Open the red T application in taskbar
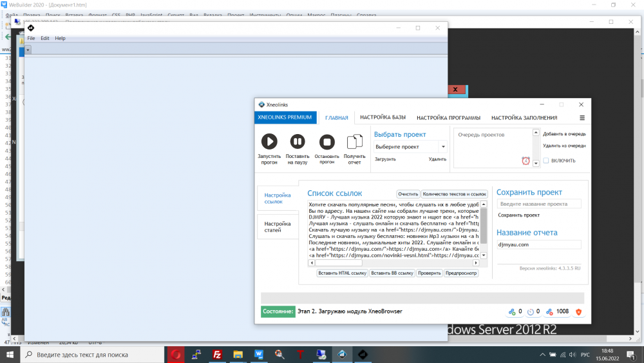The image size is (644, 363). pyautogui.click(x=300, y=355)
